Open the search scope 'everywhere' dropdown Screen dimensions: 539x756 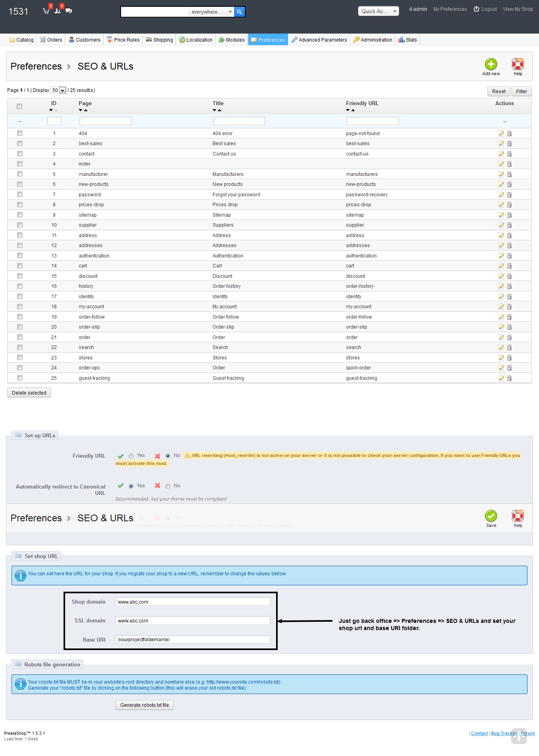(x=211, y=12)
